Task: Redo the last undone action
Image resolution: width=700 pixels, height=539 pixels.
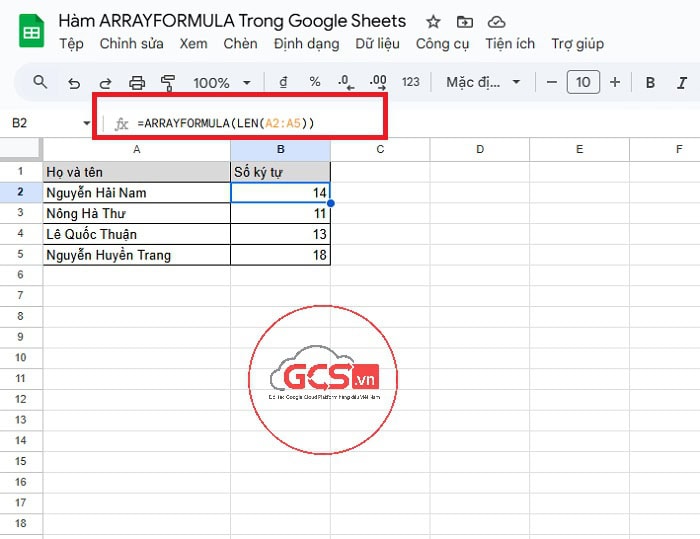Action: [105, 83]
